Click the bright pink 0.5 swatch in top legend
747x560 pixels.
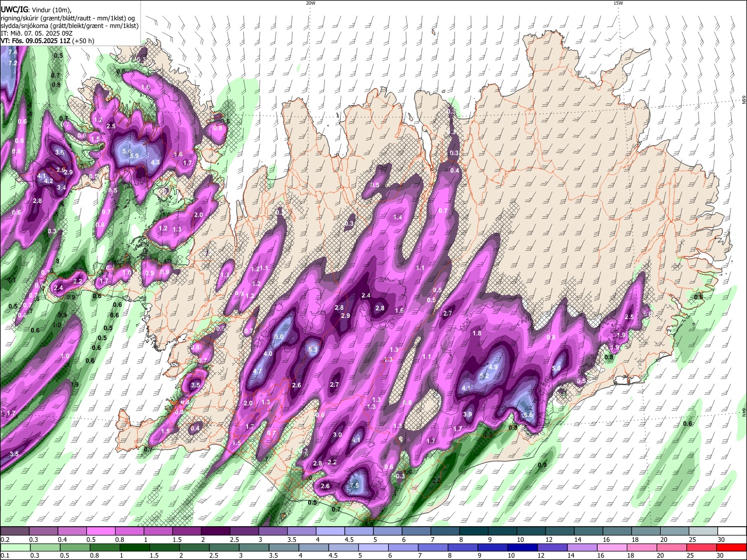point(100,531)
